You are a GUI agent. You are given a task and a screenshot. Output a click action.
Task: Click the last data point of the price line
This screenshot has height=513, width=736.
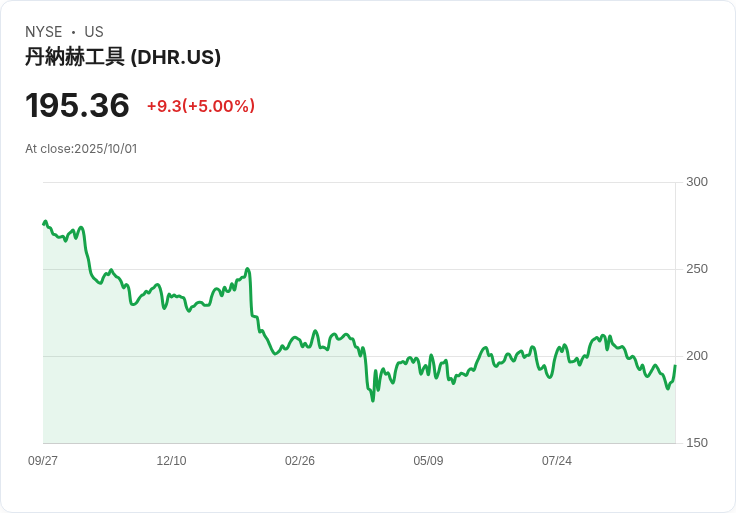(x=675, y=365)
